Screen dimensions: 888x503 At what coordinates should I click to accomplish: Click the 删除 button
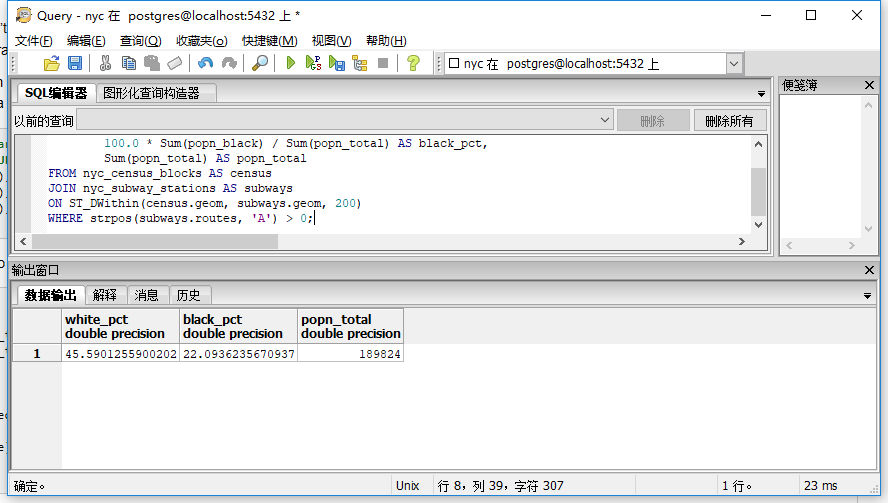652,121
